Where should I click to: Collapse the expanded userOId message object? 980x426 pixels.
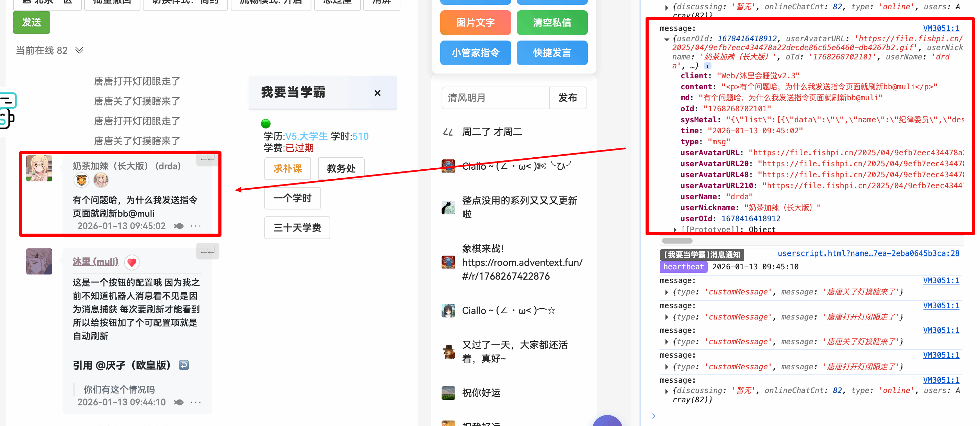pos(666,39)
